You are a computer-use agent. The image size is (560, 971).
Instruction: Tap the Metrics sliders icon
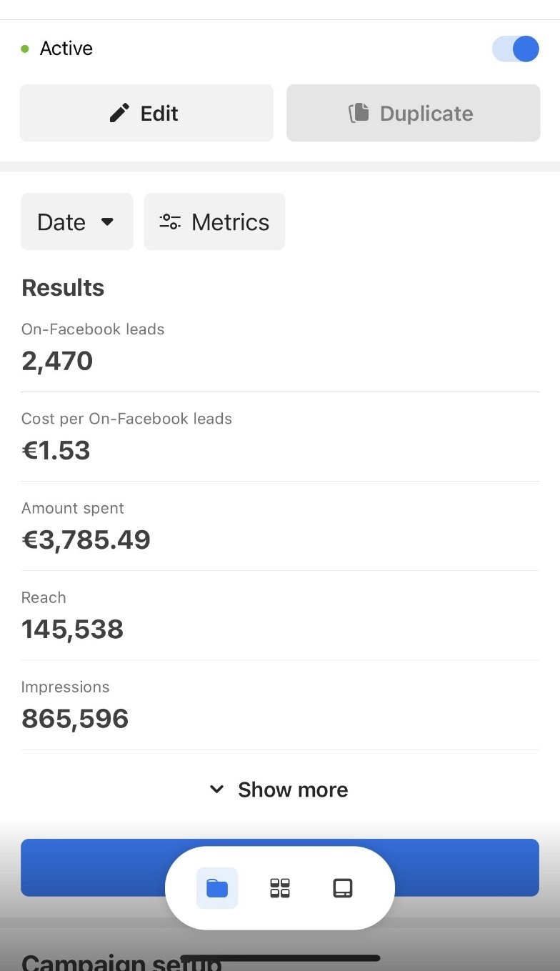[x=170, y=221]
